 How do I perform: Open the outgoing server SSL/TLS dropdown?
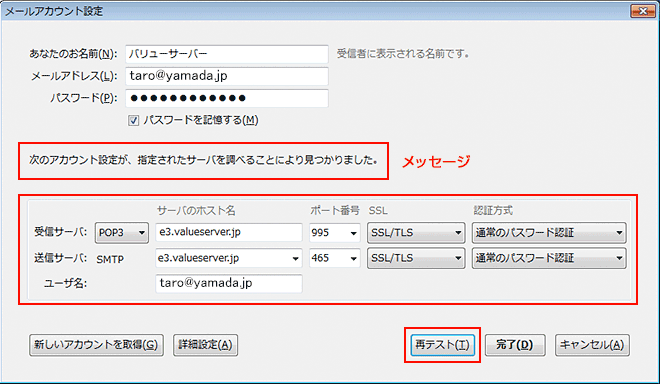point(416,258)
